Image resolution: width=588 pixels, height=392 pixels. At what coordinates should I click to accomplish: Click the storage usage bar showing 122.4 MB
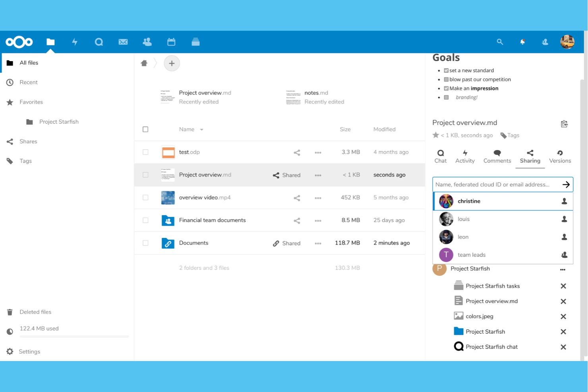click(x=74, y=336)
